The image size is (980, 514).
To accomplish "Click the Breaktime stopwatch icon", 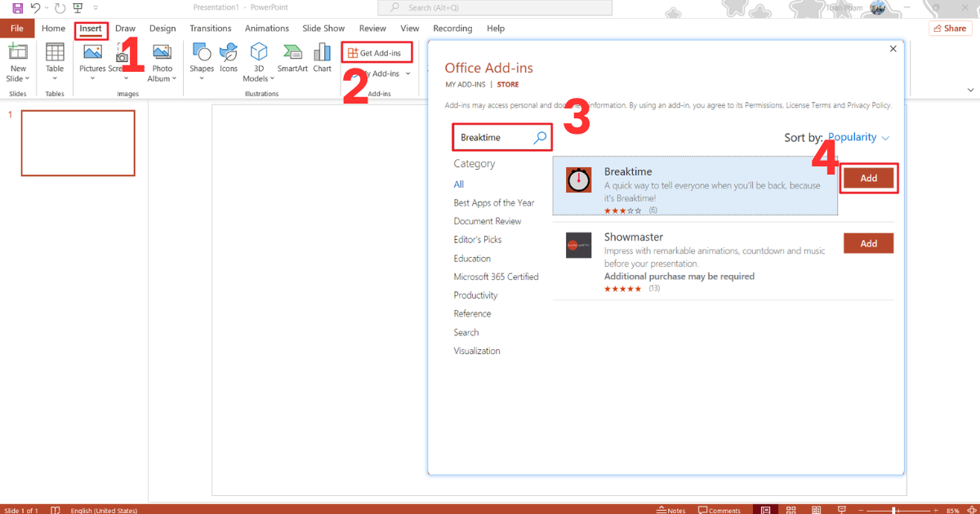I will point(579,179).
